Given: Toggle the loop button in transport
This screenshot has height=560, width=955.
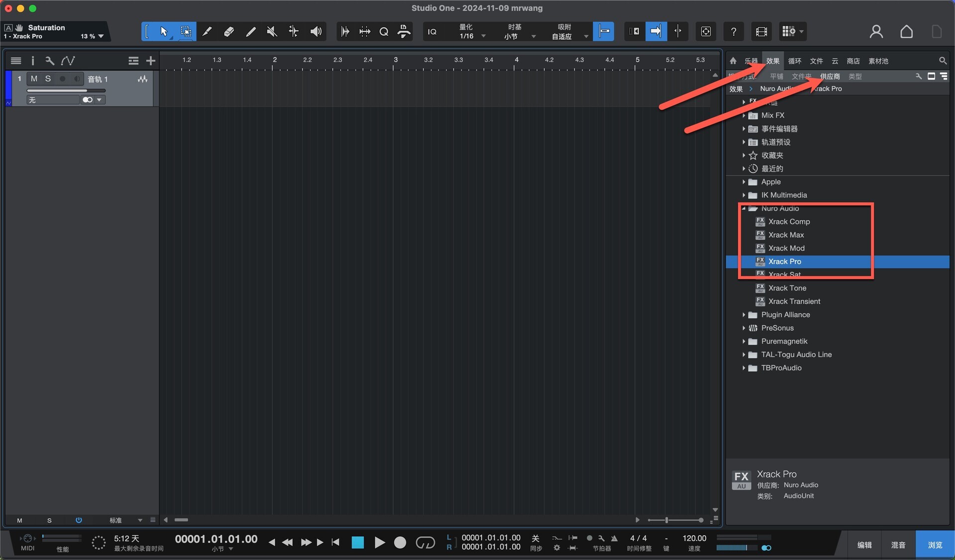Looking at the screenshot, I should pyautogui.click(x=425, y=543).
